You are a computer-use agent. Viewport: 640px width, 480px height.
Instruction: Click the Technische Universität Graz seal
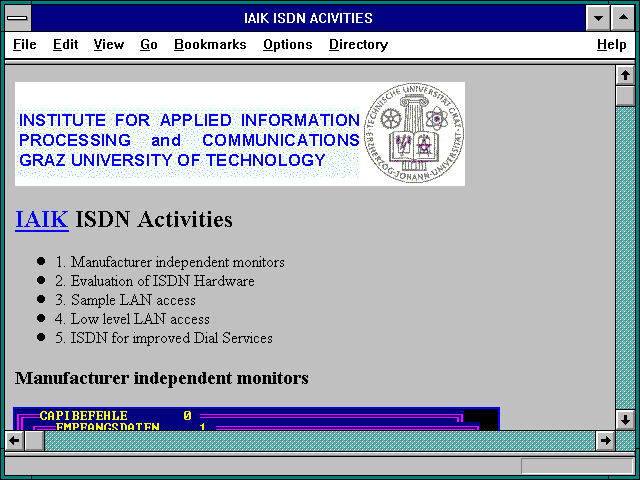(414, 133)
